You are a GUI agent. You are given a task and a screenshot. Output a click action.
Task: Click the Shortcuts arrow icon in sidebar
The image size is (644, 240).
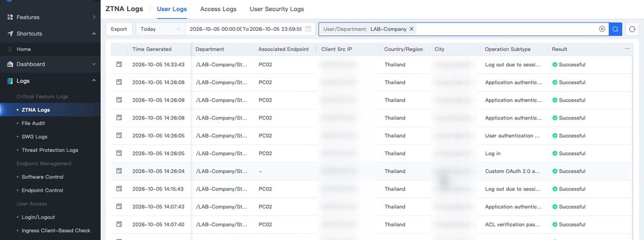tap(10, 33)
